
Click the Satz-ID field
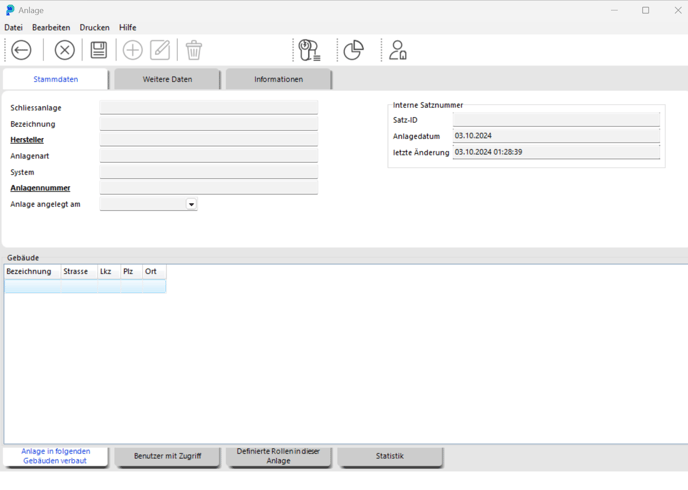[556, 120]
